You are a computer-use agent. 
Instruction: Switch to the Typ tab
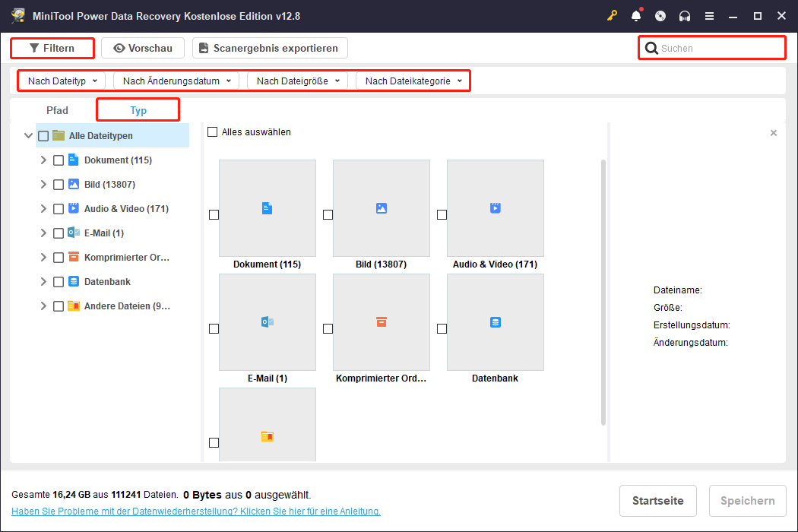[138, 109]
